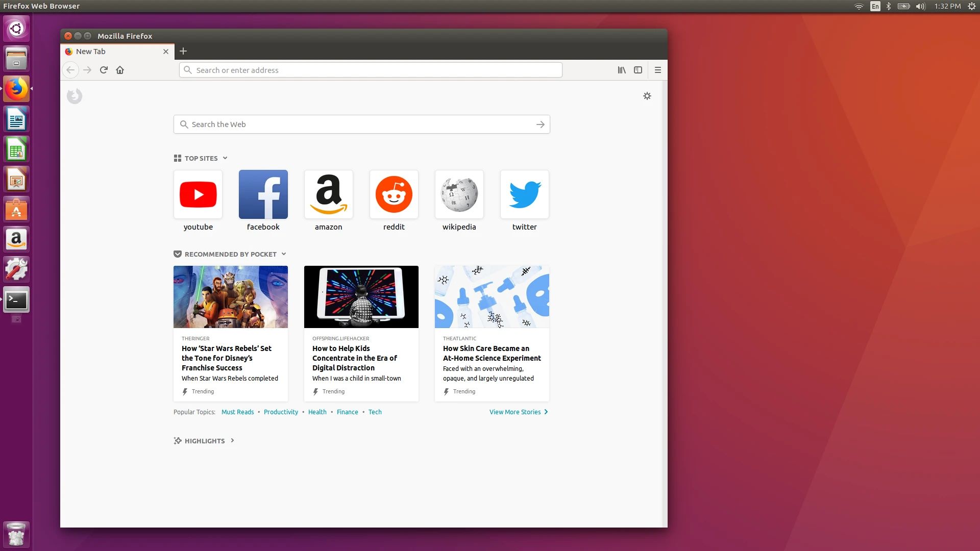This screenshot has width=980, height=551.
Task: Open the hamburger application menu
Action: 658,70
